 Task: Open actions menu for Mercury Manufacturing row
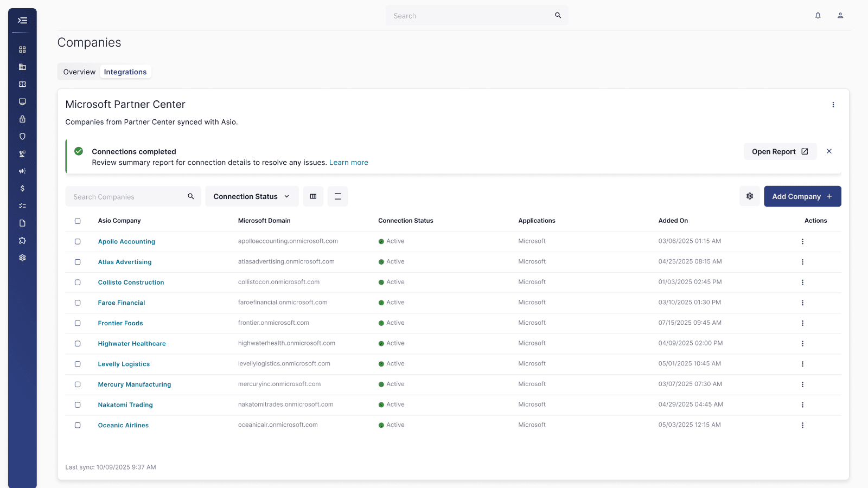[802, 384]
